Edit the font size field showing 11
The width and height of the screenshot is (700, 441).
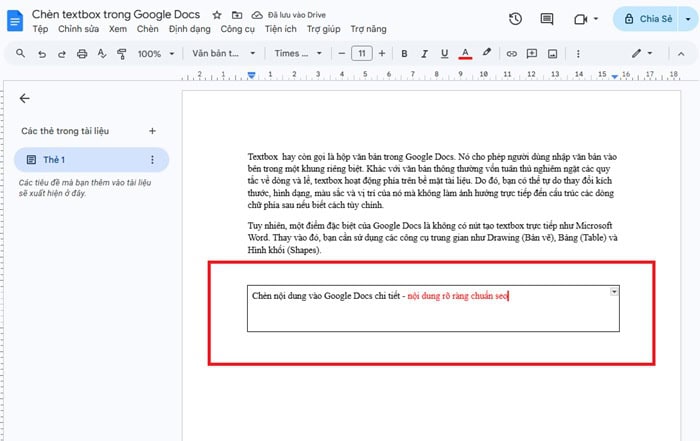[x=362, y=54]
